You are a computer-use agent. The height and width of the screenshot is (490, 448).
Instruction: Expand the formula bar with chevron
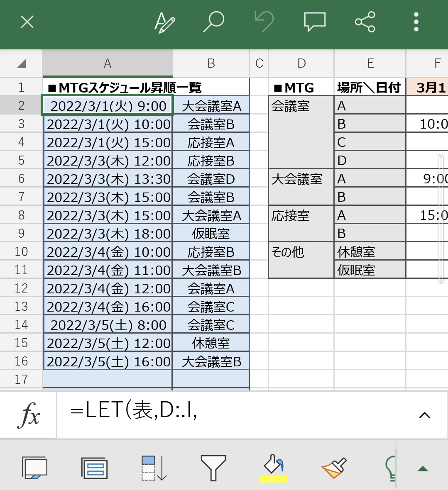pyautogui.click(x=424, y=415)
